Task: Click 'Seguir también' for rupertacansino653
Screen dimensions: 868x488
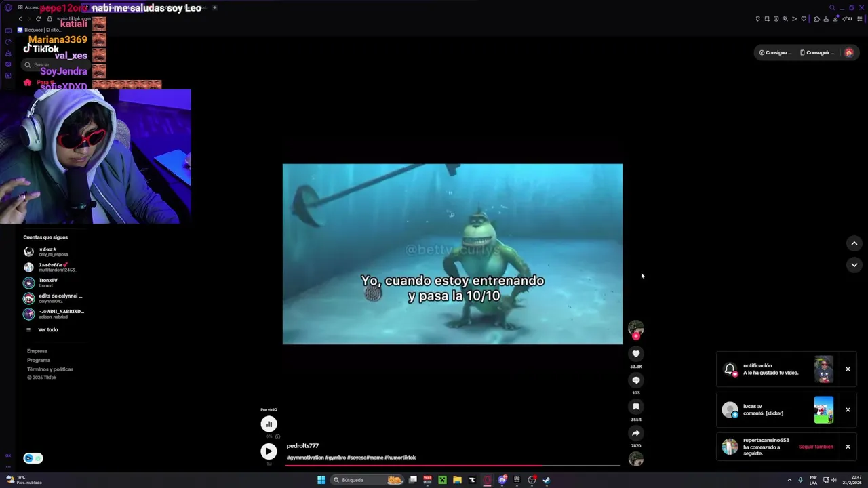Action: 816,447
